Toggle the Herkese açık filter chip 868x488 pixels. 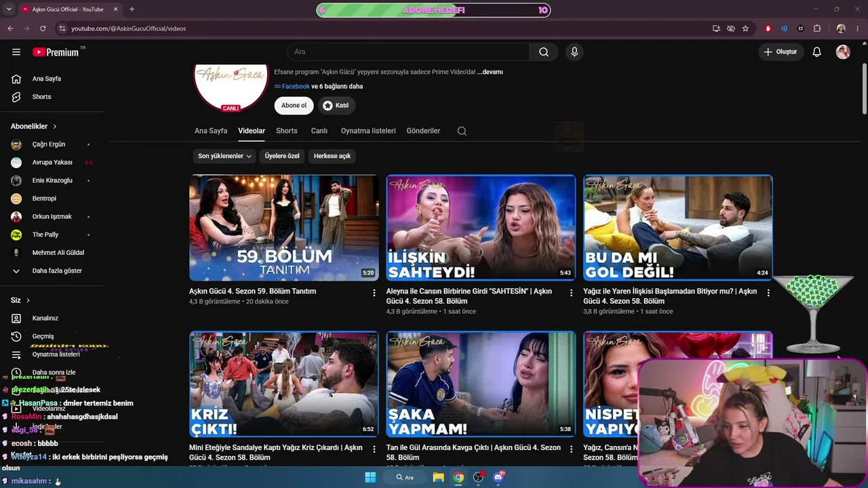332,156
